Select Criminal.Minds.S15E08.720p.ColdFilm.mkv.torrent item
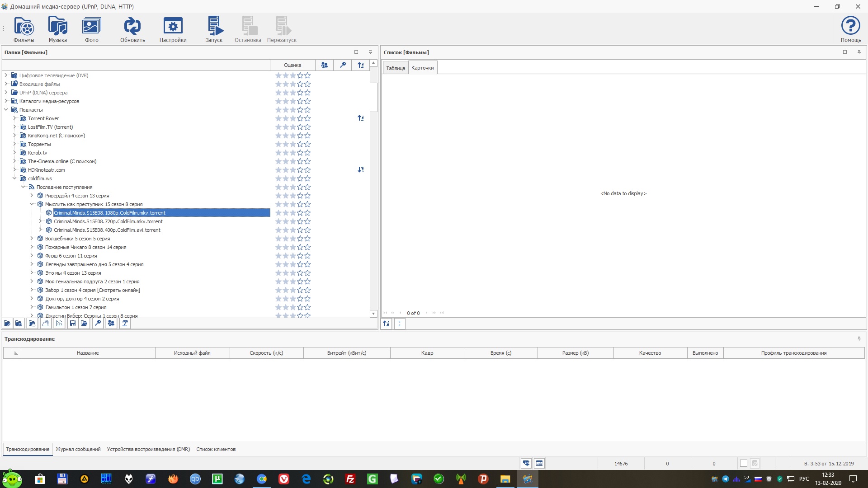The height and width of the screenshot is (488, 868). [108, 221]
